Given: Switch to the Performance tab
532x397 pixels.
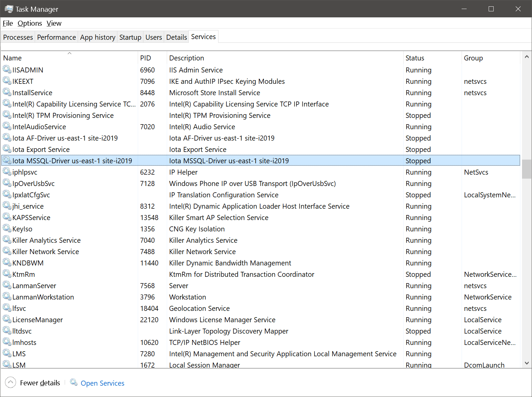Looking at the screenshot, I should (56, 37).
